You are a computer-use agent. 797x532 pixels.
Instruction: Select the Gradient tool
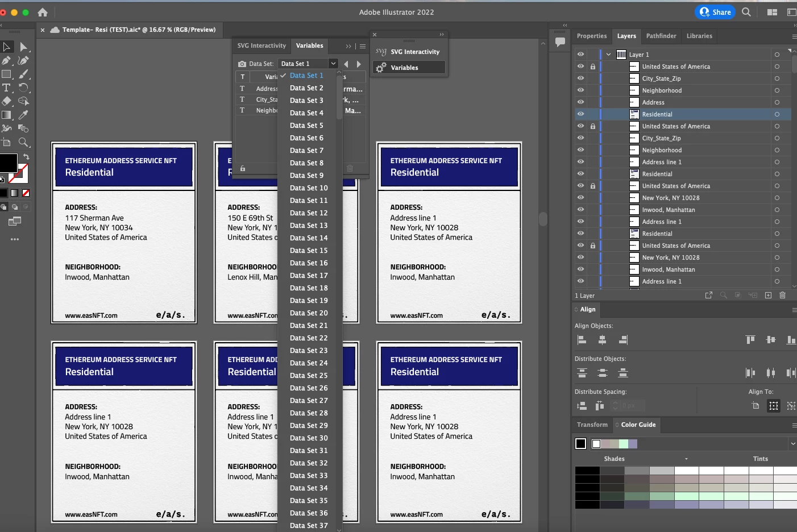tap(7, 115)
